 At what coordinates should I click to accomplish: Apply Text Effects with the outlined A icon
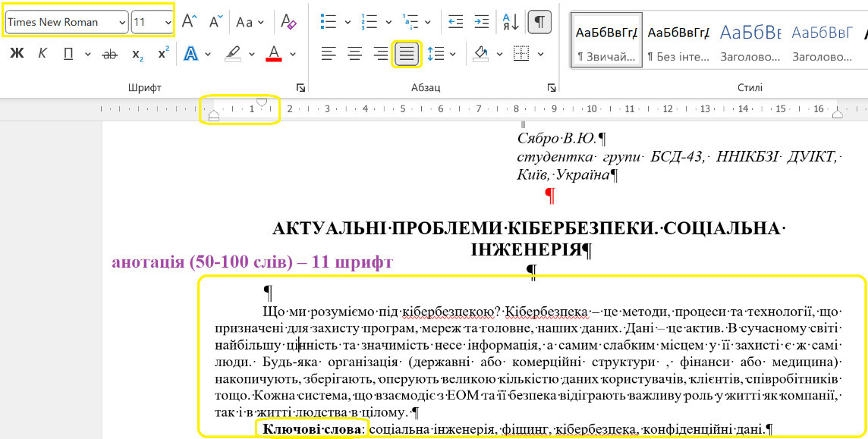190,54
